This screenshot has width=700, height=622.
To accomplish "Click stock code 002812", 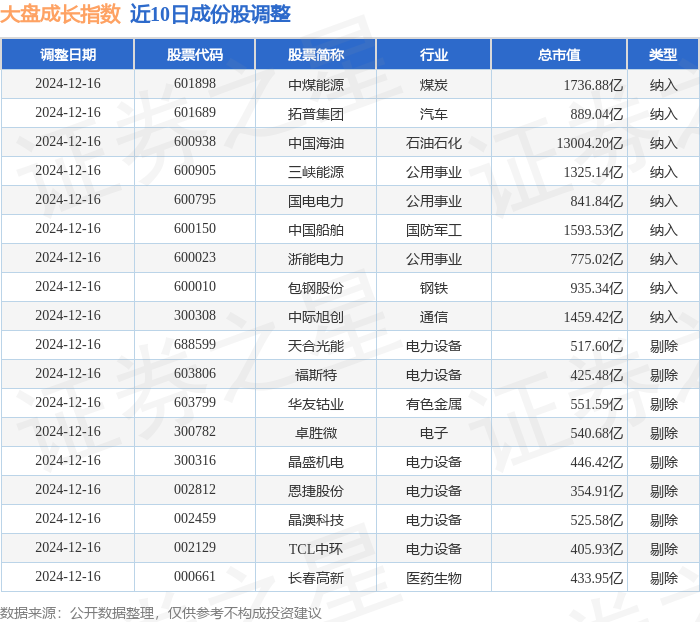I will point(195,490).
